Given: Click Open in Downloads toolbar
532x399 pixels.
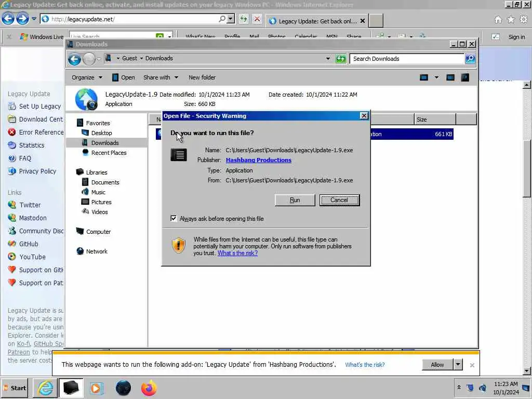Looking at the screenshot, I should pos(124,78).
